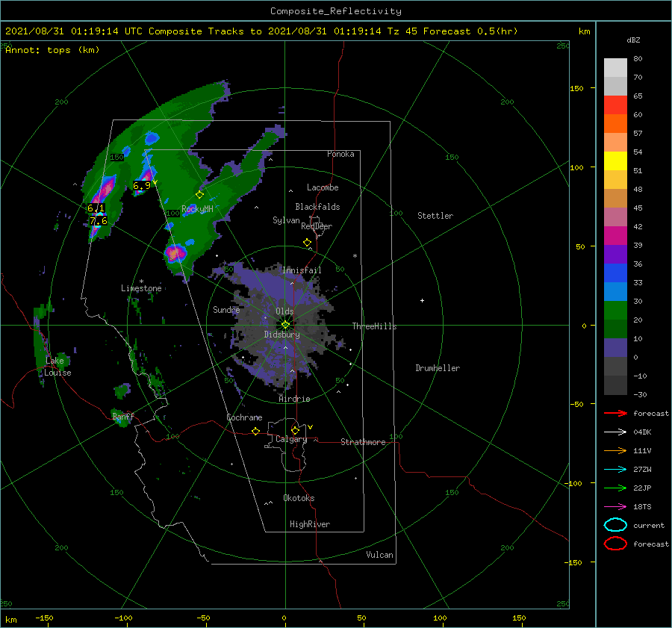
Task: Click the Innisfail city label
Action: (302, 270)
